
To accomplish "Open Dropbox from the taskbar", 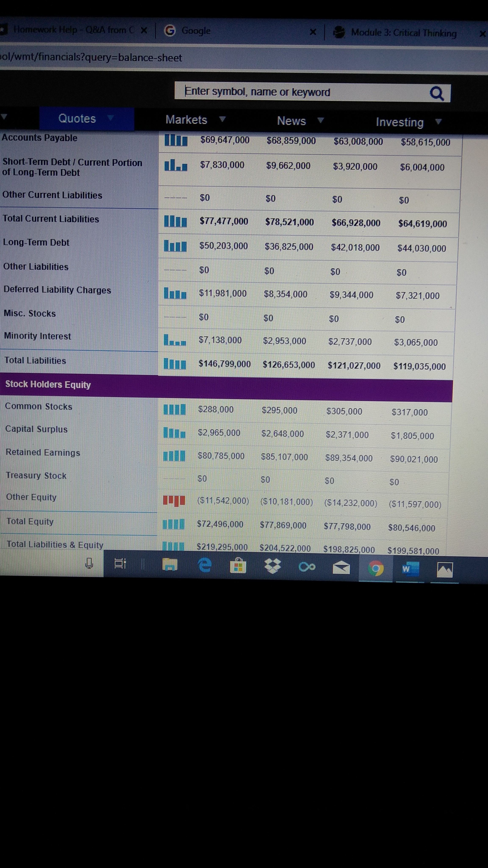I will (272, 566).
